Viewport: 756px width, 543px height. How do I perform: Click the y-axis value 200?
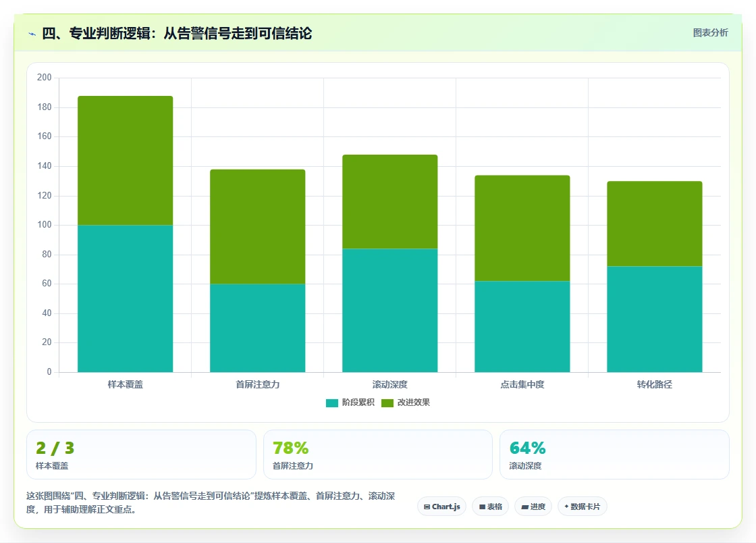coord(45,77)
